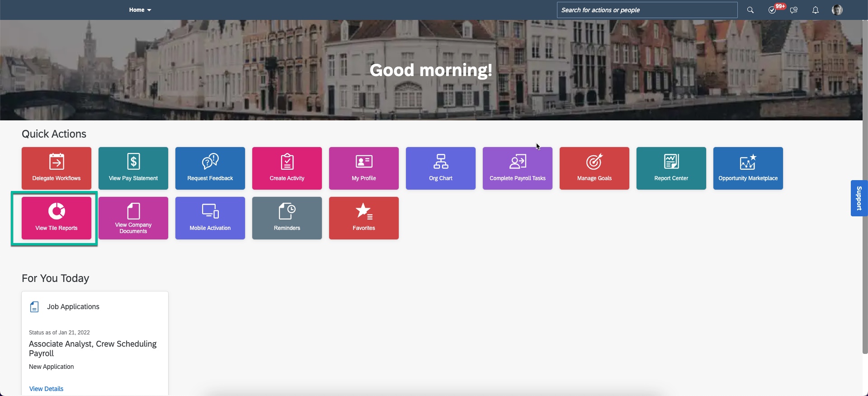Viewport: 868px width, 396px height.
Task: Open the Support side tab
Action: click(x=859, y=198)
